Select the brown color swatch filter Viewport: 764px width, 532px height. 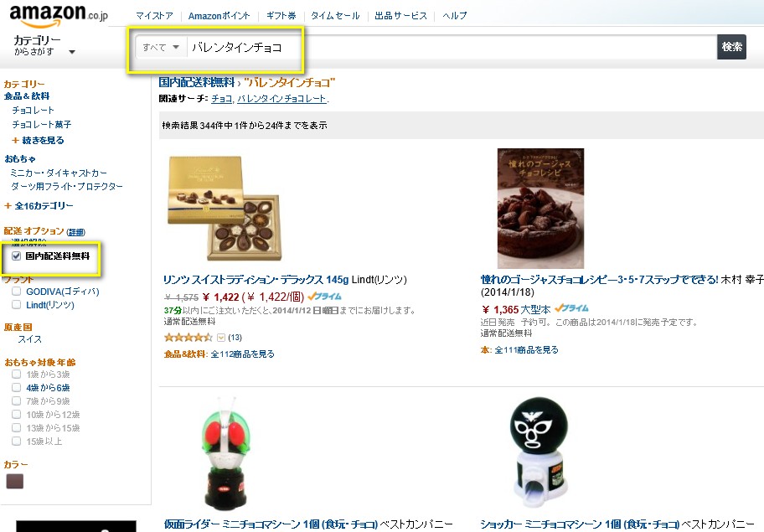[14, 482]
